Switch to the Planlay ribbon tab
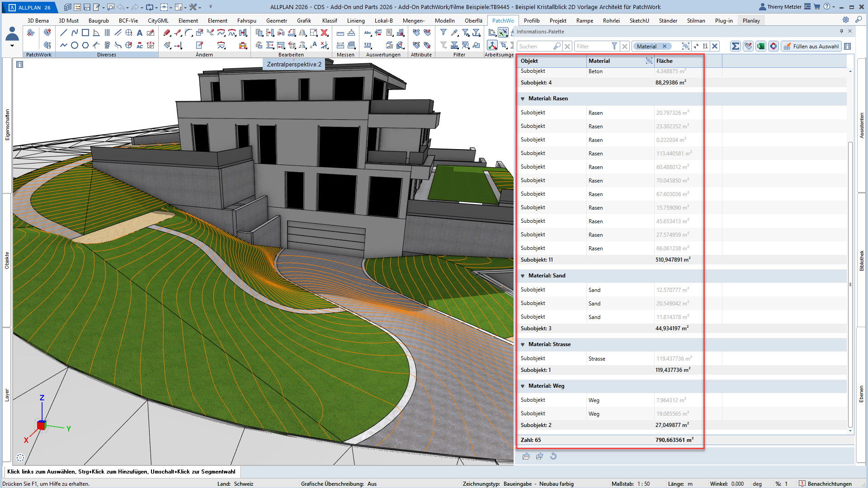 (x=751, y=20)
